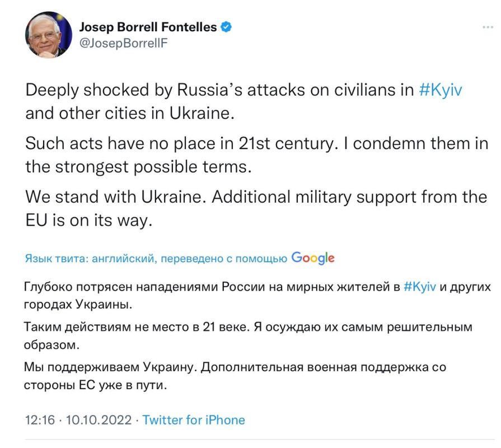Click the tweet date 10.10.2022

click(x=99, y=419)
